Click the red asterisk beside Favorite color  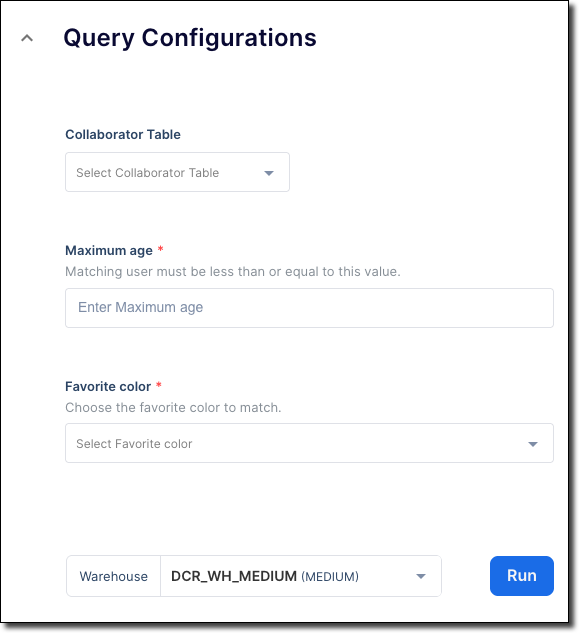coord(159,385)
